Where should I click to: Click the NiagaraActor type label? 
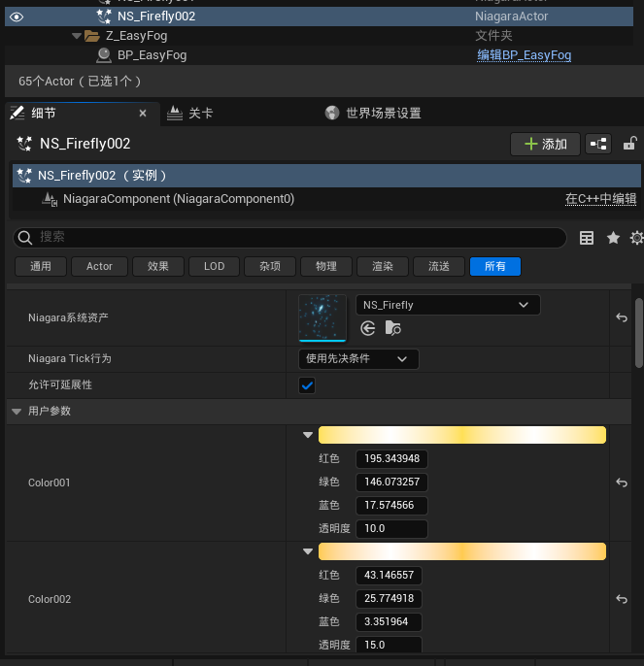point(511,17)
